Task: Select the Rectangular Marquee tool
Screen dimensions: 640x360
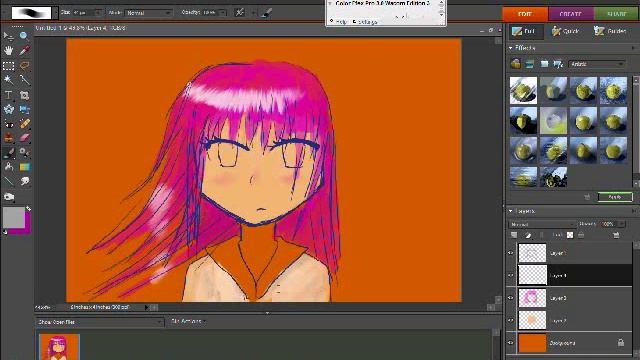Action: 8,66
